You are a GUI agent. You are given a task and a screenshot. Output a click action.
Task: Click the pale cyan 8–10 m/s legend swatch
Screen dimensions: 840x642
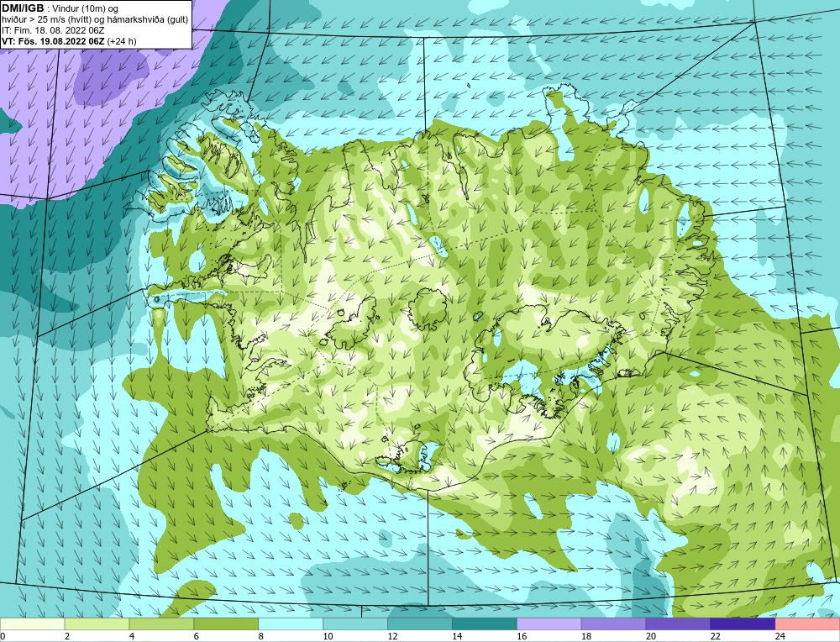point(291,624)
